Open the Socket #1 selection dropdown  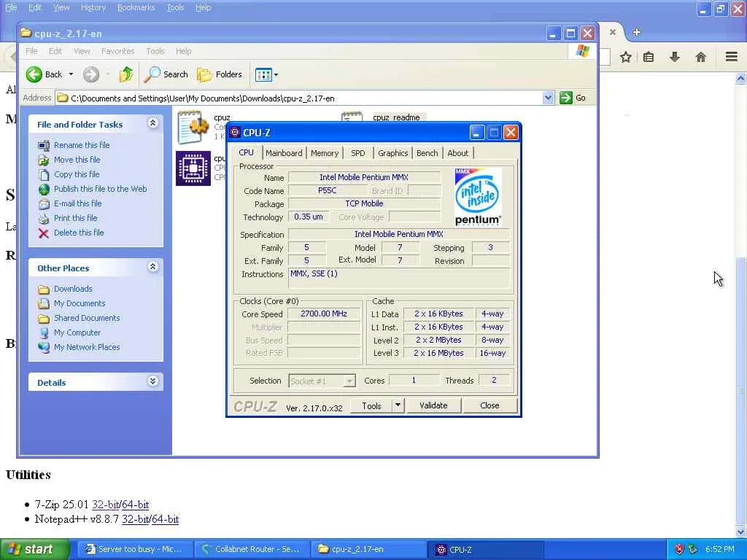[322, 381]
